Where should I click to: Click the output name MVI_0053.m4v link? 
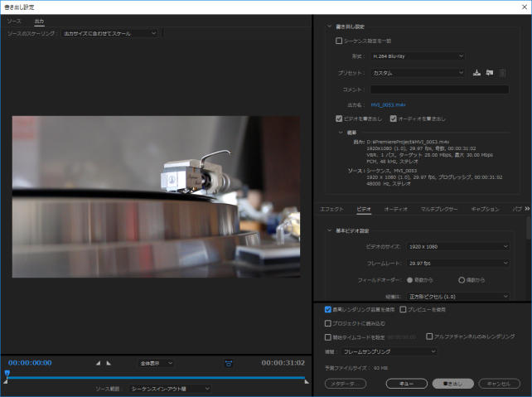(x=388, y=105)
